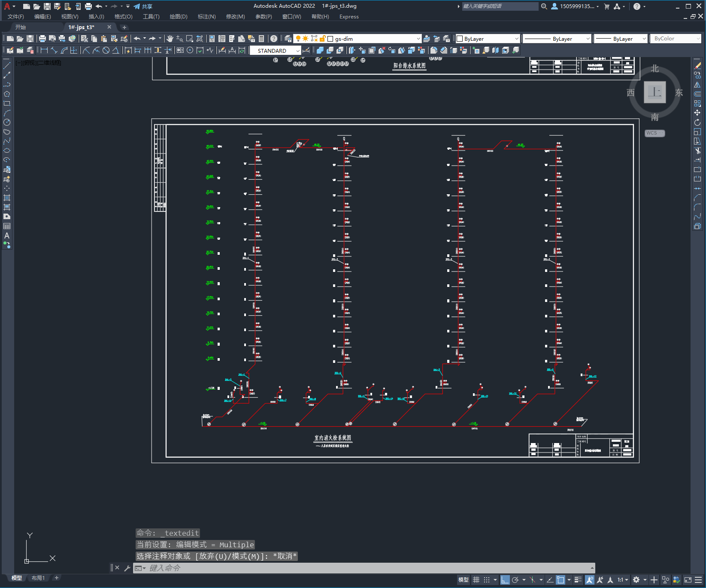706x588 pixels.
Task: Click the white ByLayer color swatch
Action: [460, 39]
